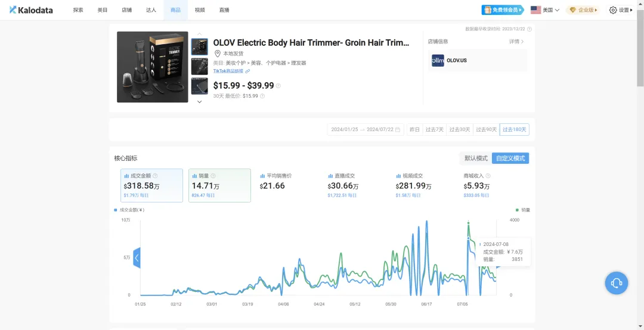Image resolution: width=644 pixels, height=330 pixels.
Task: Toggle the 销量 chart legend
Action: click(x=522, y=210)
